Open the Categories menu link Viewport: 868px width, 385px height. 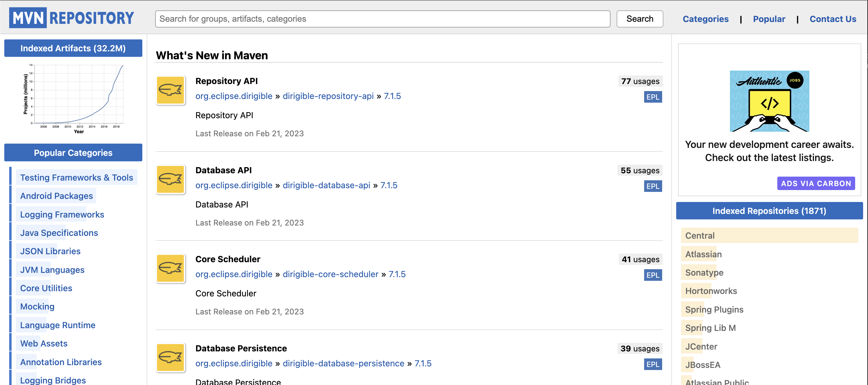point(706,19)
